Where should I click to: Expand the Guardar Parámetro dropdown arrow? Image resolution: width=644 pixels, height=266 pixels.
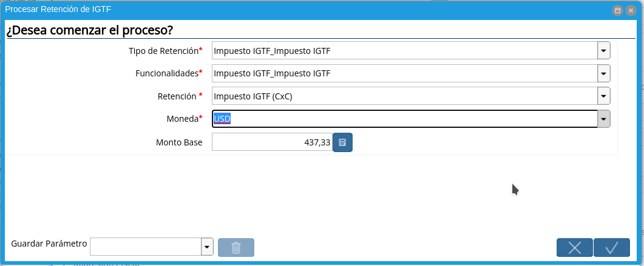point(207,247)
